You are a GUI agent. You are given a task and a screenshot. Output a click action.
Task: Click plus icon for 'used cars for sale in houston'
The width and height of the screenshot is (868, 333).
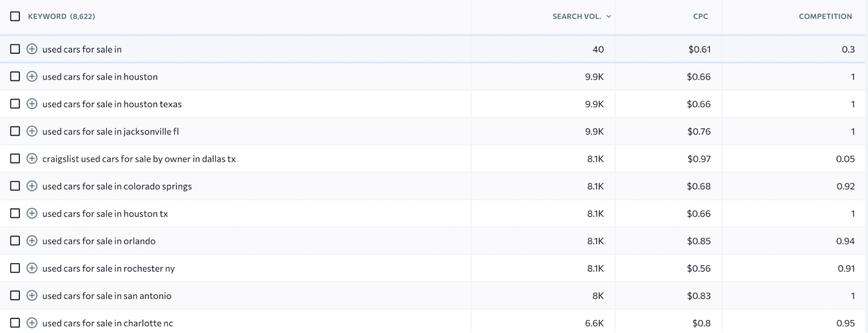pyautogui.click(x=32, y=76)
